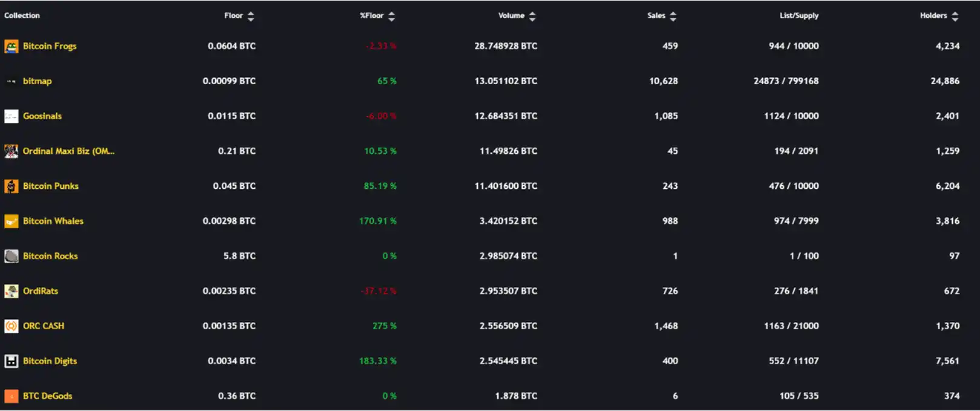Click the Bitcoin Rocks collection icon

[11, 257]
